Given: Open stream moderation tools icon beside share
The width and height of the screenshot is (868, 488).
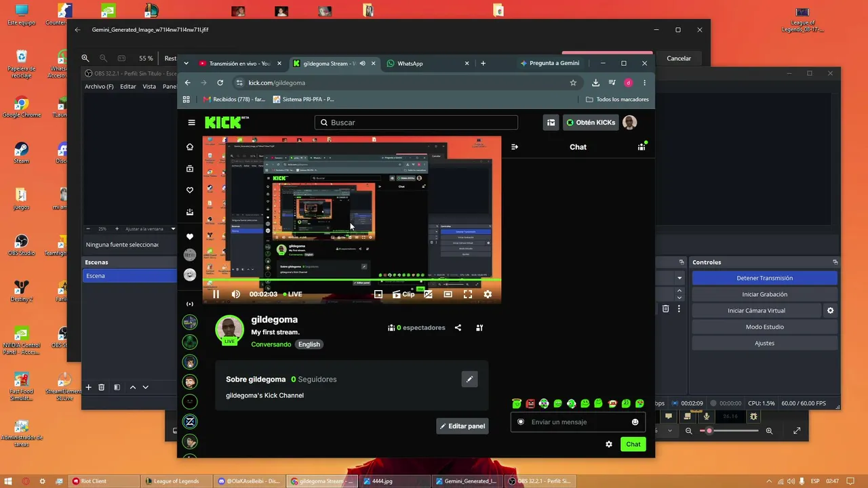Looking at the screenshot, I should [479, 328].
